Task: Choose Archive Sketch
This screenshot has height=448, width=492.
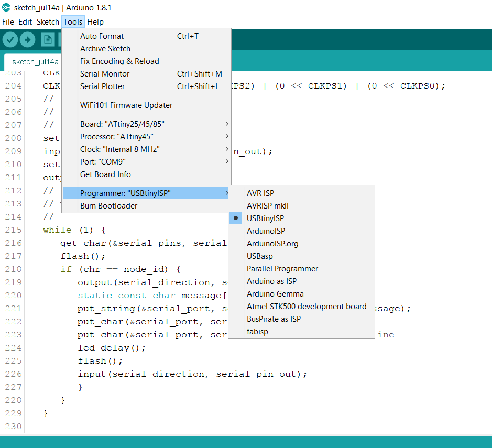Action: click(x=146, y=49)
